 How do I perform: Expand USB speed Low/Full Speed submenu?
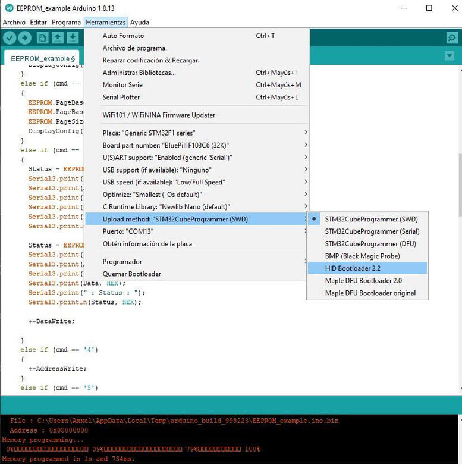coord(197,182)
